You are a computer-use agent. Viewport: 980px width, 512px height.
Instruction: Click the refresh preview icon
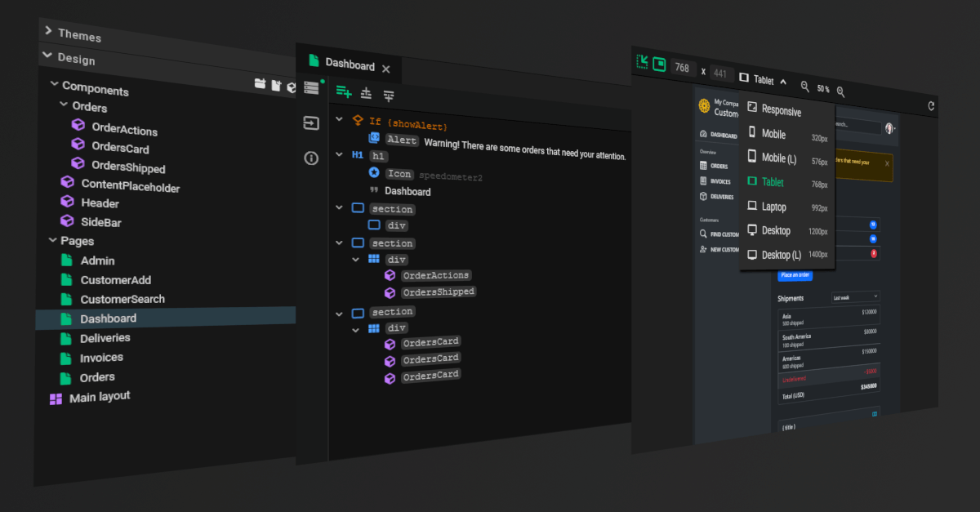[931, 106]
